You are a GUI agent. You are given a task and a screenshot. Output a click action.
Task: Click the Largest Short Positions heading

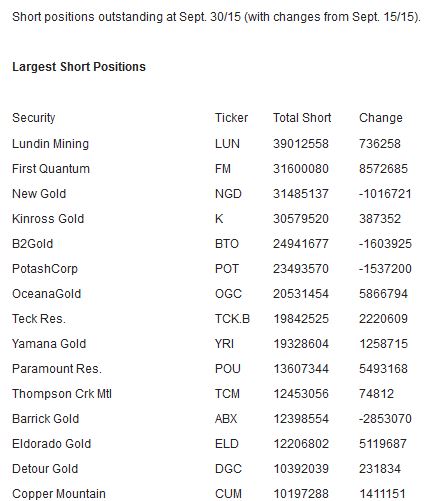coord(79,67)
